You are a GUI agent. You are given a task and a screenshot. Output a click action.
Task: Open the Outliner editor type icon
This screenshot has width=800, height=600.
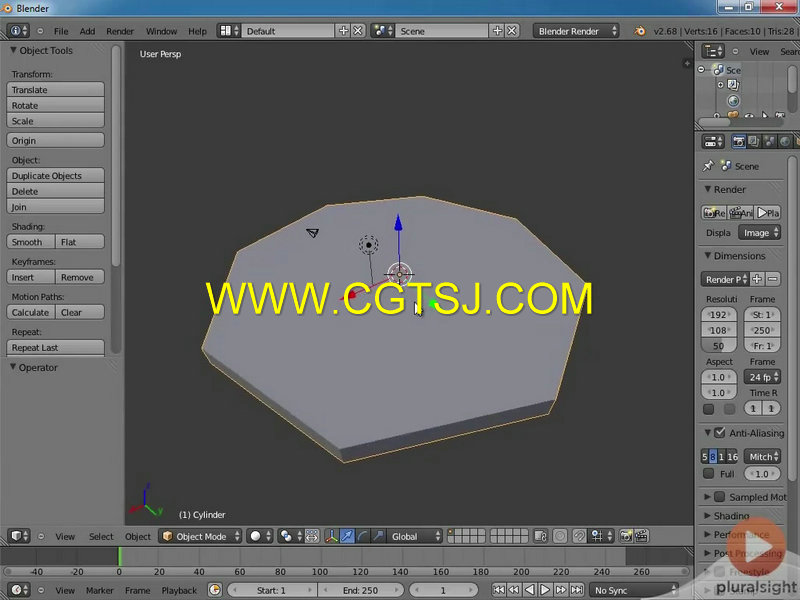713,51
